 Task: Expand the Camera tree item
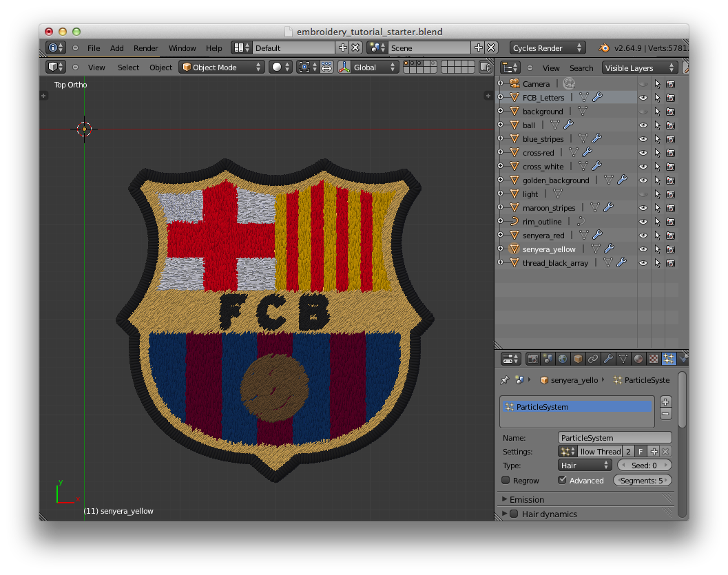pos(501,83)
